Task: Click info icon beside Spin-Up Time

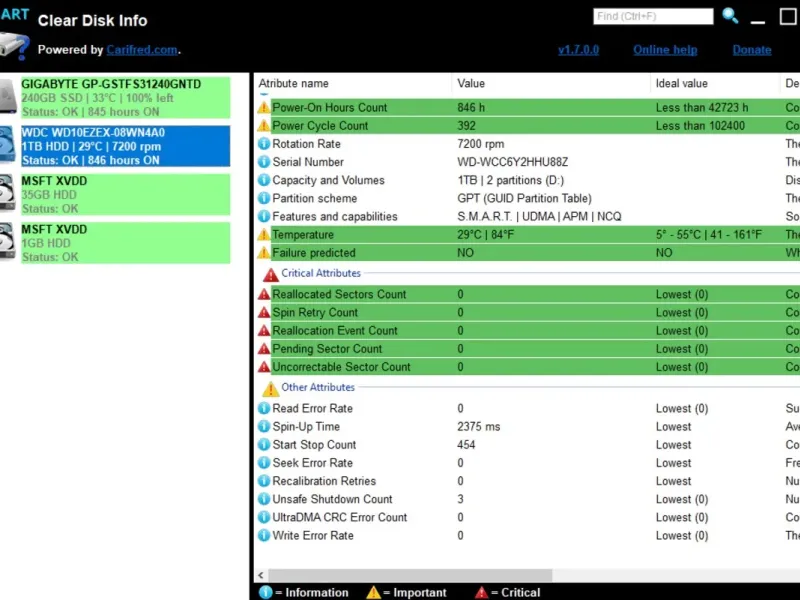Action: point(264,427)
